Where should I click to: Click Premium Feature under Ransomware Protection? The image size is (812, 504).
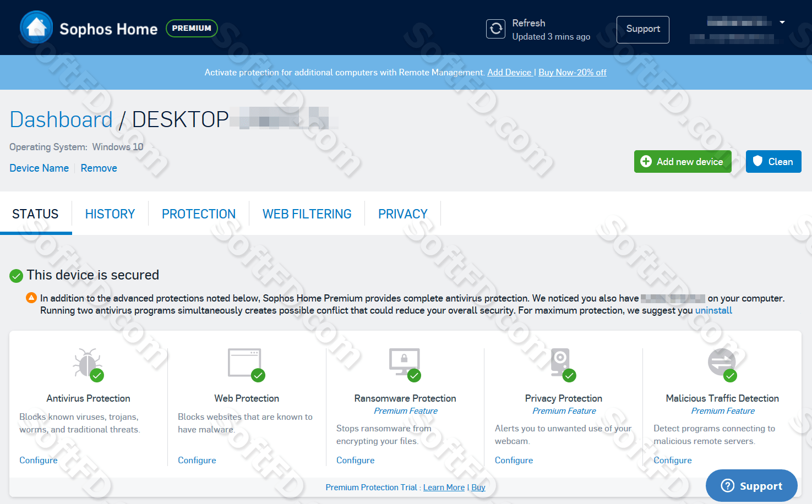tap(406, 411)
